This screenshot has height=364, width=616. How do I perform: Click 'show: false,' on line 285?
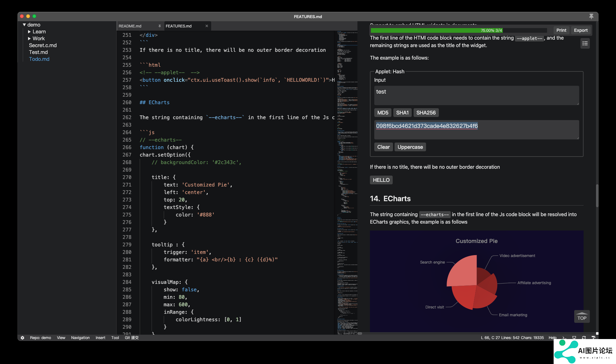182,289
